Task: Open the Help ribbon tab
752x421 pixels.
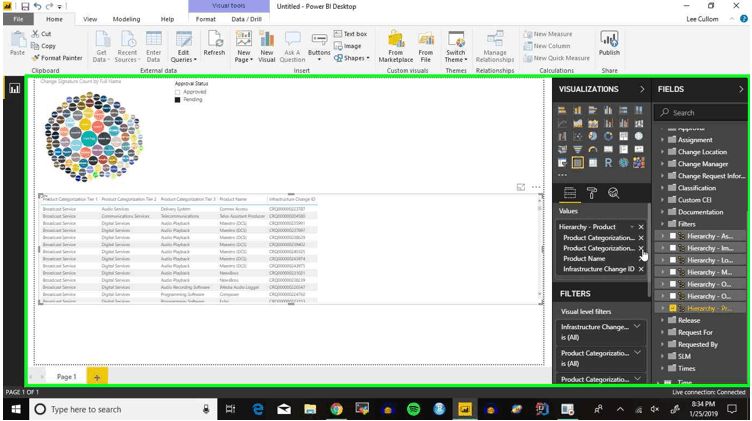Action: pyautogui.click(x=167, y=19)
